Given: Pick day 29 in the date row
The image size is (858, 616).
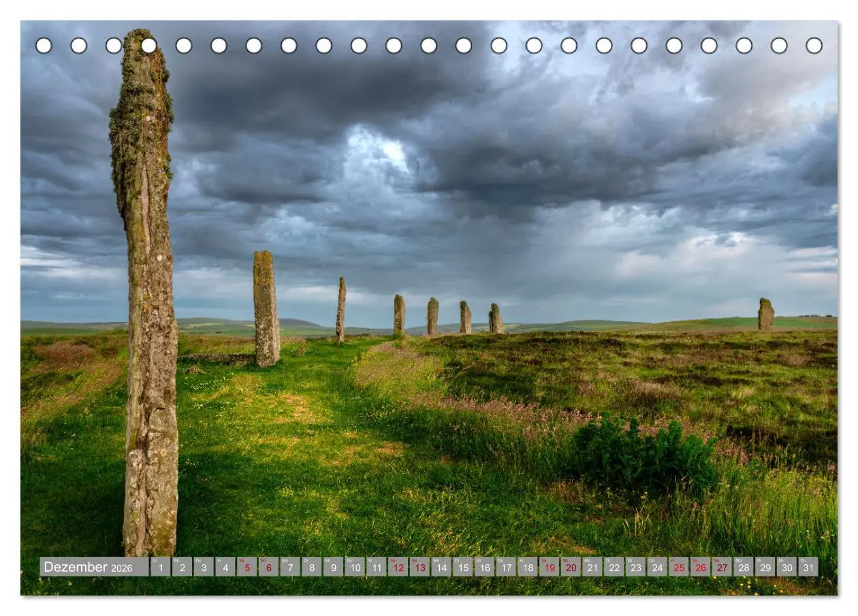Looking at the screenshot, I should (x=765, y=567).
